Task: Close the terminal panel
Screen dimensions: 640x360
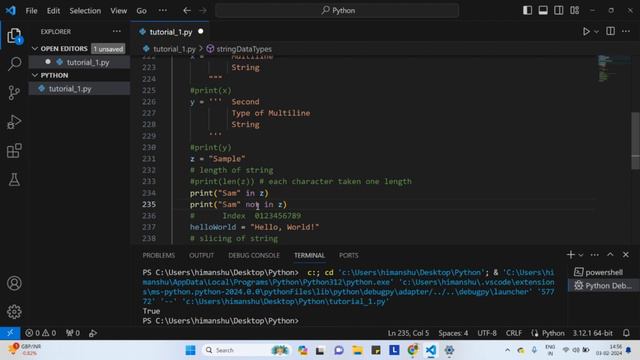Action: [x=626, y=254]
